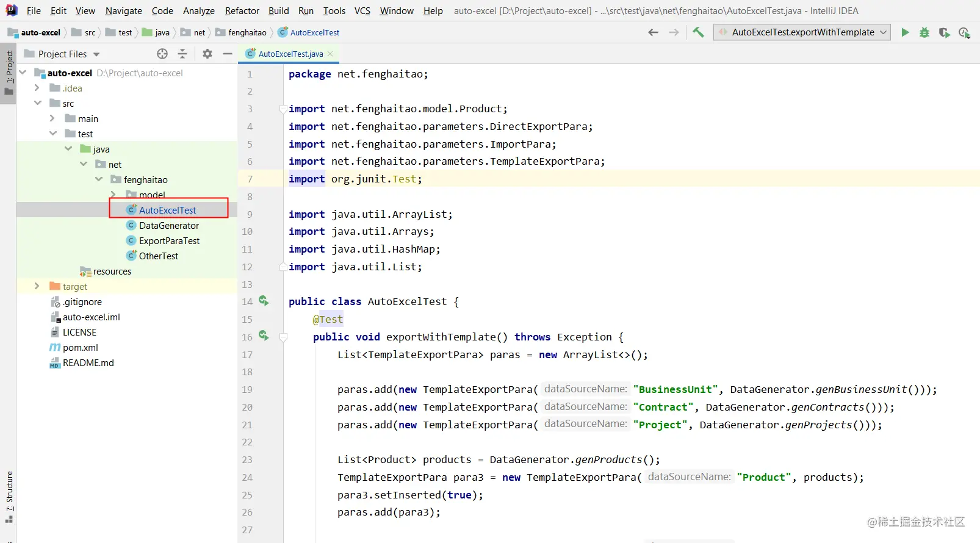The width and height of the screenshot is (980, 543).
Task: Click locate/scroll from source target icon
Action: coord(162,54)
